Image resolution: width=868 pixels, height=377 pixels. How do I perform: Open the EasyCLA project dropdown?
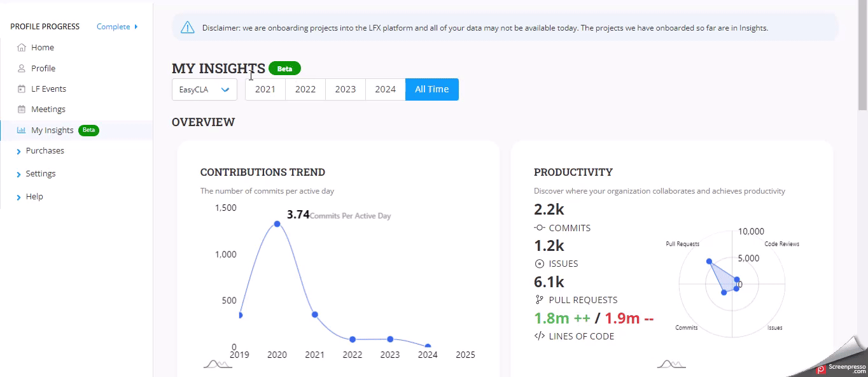coord(204,90)
